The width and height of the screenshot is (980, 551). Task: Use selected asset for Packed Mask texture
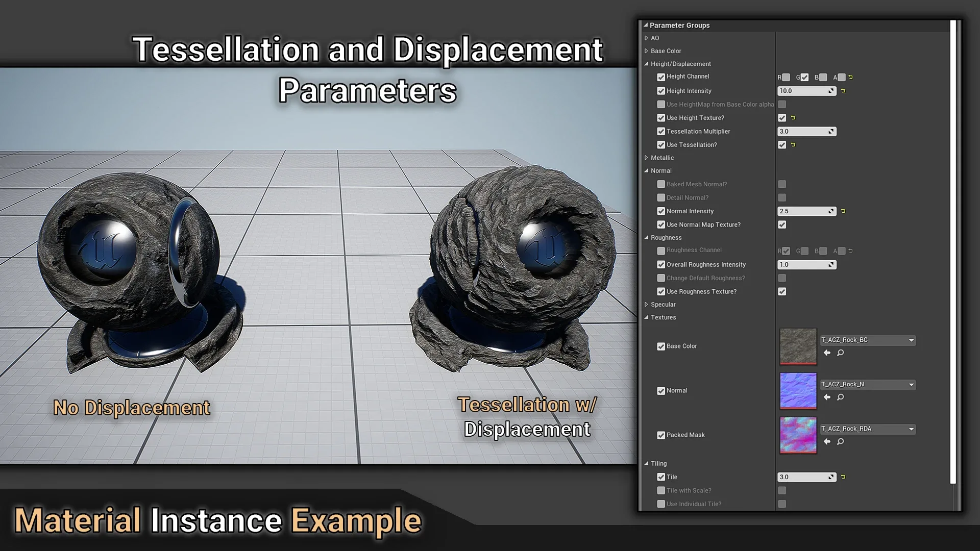827,442
